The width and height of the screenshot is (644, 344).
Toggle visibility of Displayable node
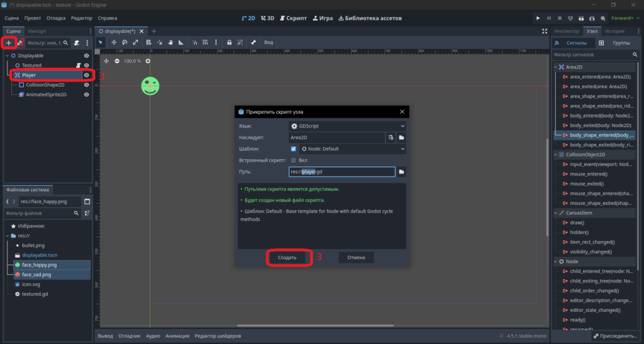click(x=86, y=55)
